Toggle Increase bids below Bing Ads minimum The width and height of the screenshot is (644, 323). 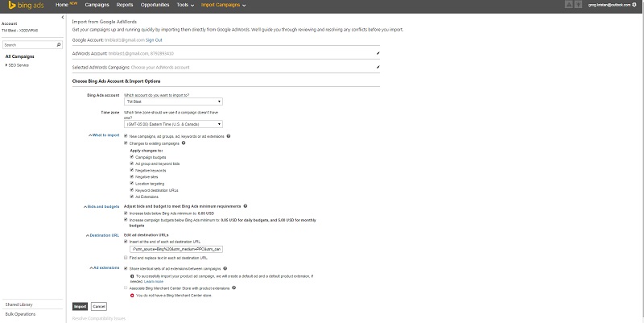(126, 213)
